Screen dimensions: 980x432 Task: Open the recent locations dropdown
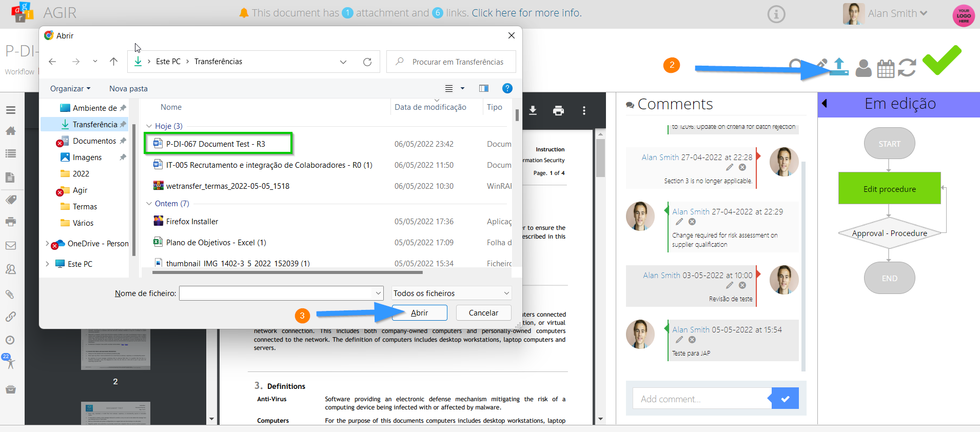click(x=95, y=62)
